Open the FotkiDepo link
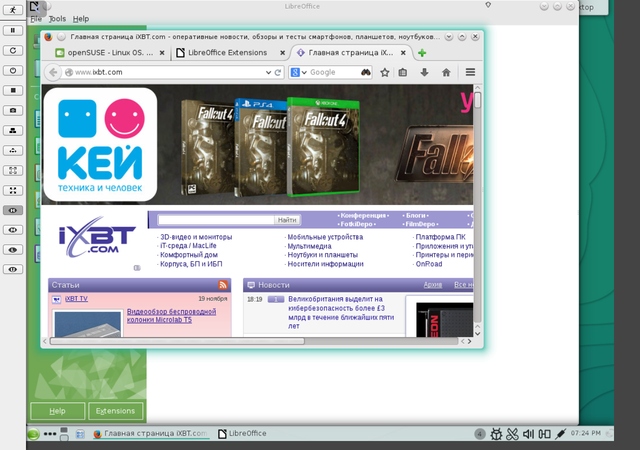The width and height of the screenshot is (640, 450). 356,224
